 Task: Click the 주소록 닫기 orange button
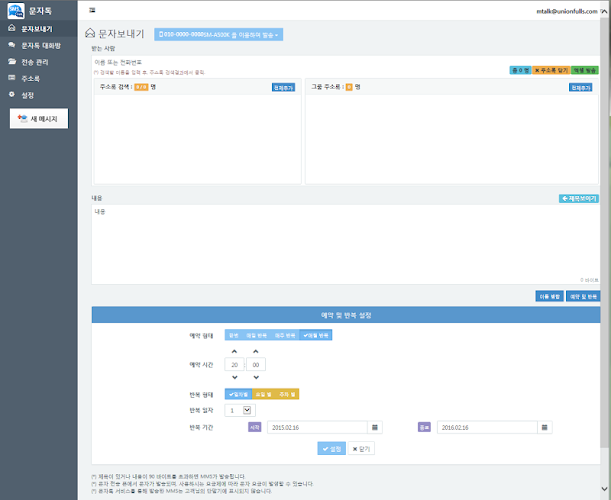[551, 70]
